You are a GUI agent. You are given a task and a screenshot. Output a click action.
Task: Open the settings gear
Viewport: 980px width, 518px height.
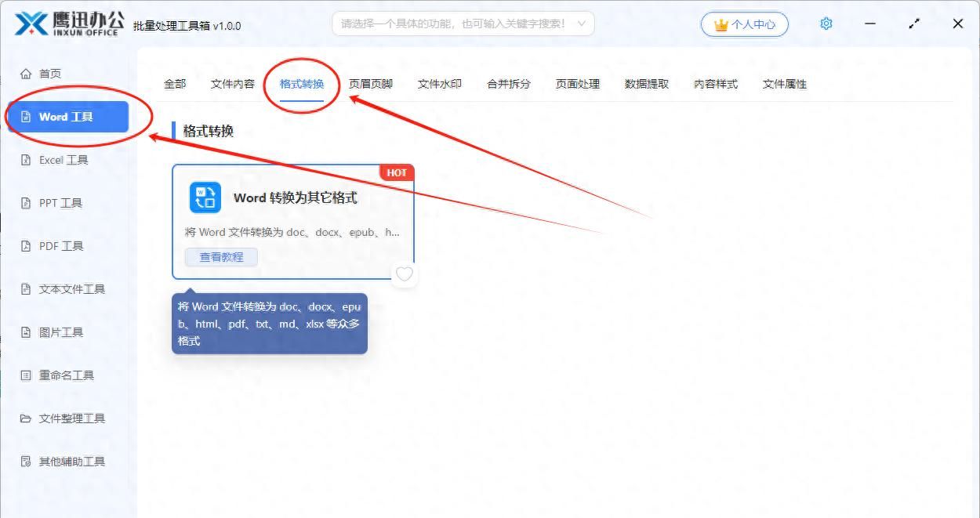click(x=826, y=24)
